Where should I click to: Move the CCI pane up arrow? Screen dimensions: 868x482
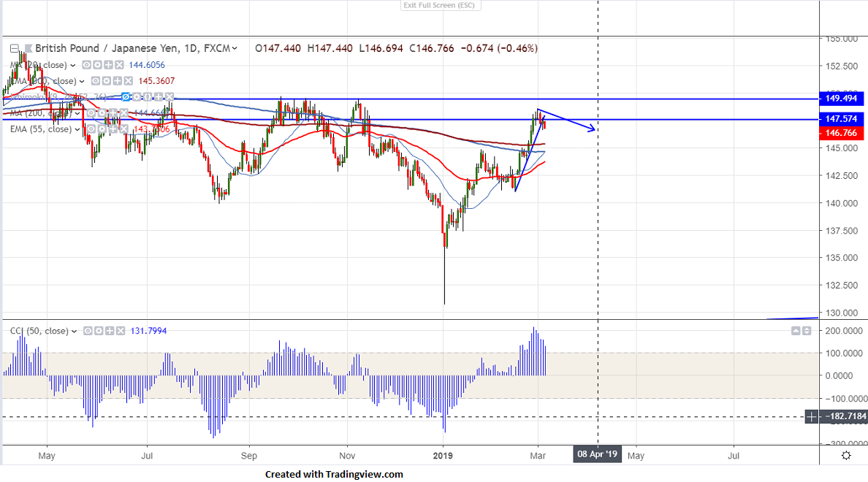(796, 331)
